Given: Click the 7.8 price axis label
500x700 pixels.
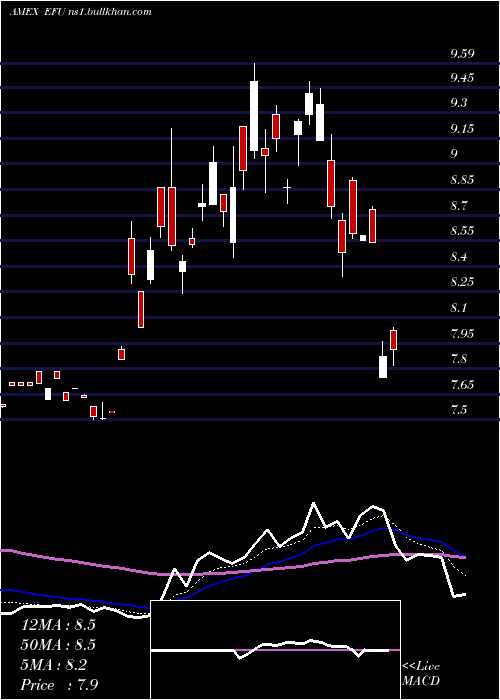Looking at the screenshot, I should coord(459,358).
